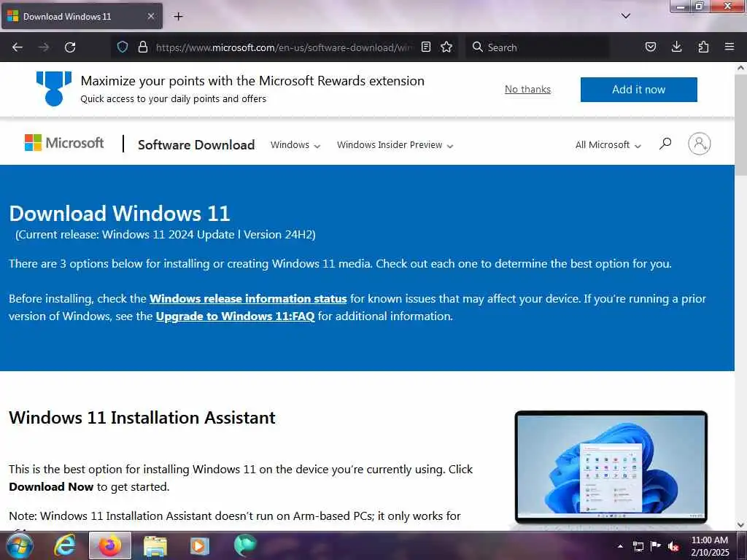Expand the Windows Insider Preview menu
Image resolution: width=747 pixels, height=560 pixels.
[x=395, y=145]
